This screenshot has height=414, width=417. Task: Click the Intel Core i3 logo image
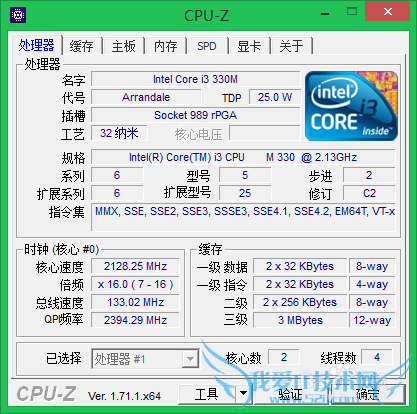351,106
